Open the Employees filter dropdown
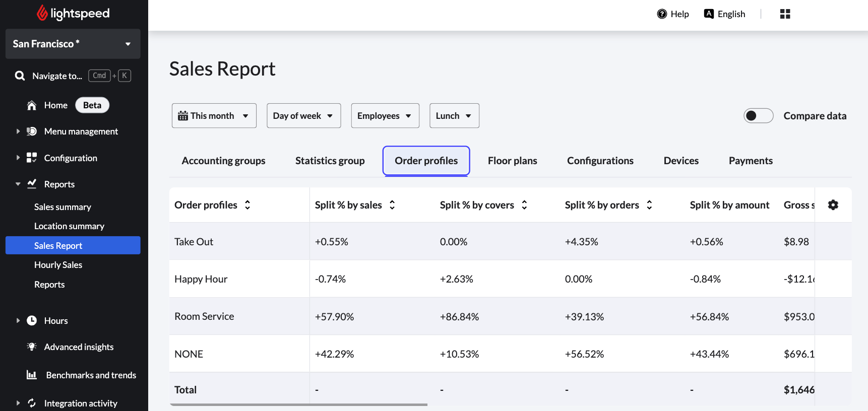Image resolution: width=868 pixels, height=411 pixels. (385, 116)
